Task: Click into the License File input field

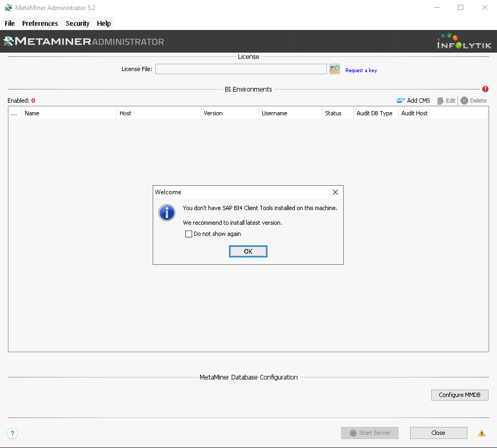Action: pyautogui.click(x=241, y=69)
